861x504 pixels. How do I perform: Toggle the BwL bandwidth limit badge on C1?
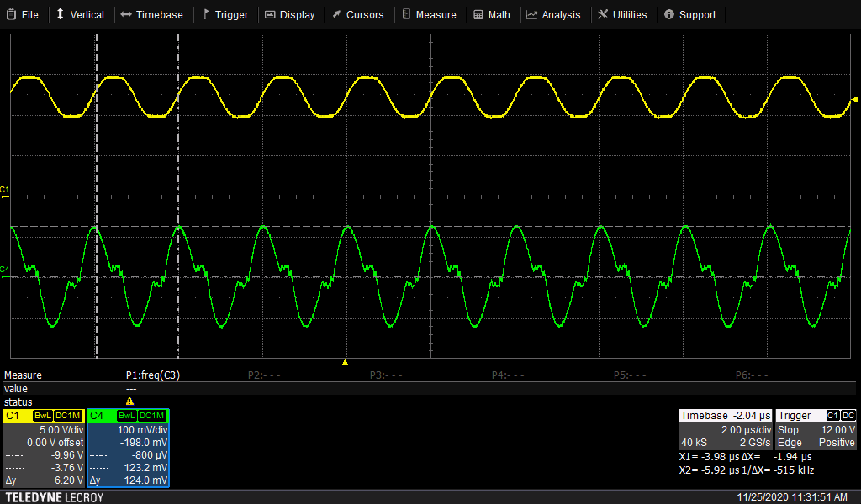[x=43, y=416]
